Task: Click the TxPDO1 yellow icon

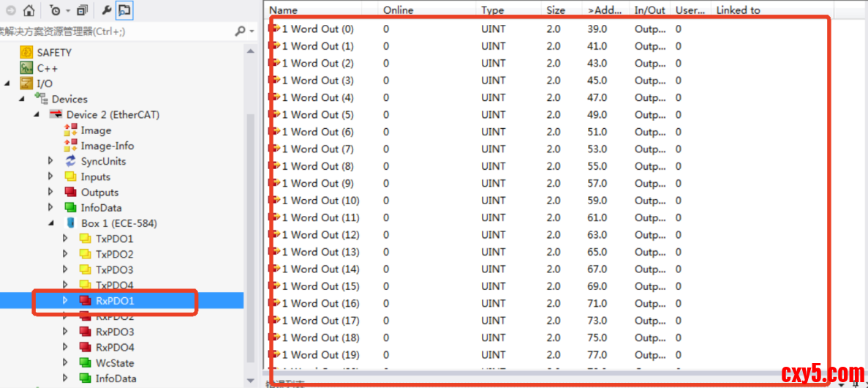Action: 85,239
